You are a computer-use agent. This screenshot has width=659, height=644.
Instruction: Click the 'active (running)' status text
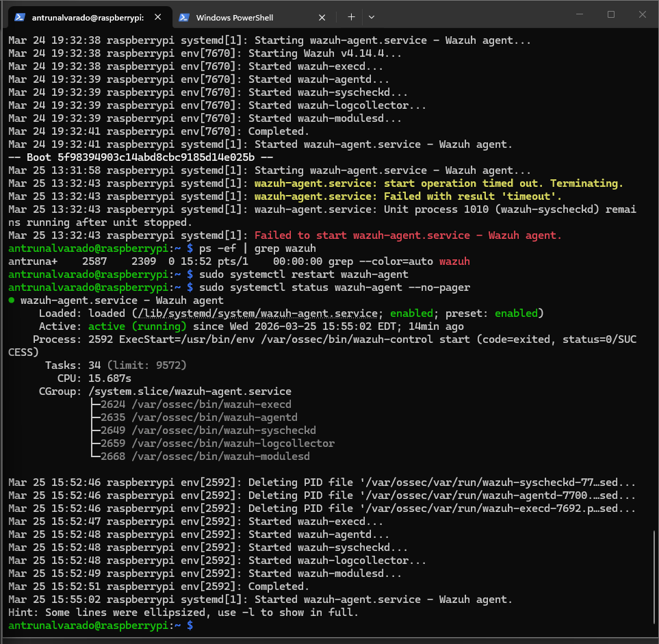pos(137,326)
